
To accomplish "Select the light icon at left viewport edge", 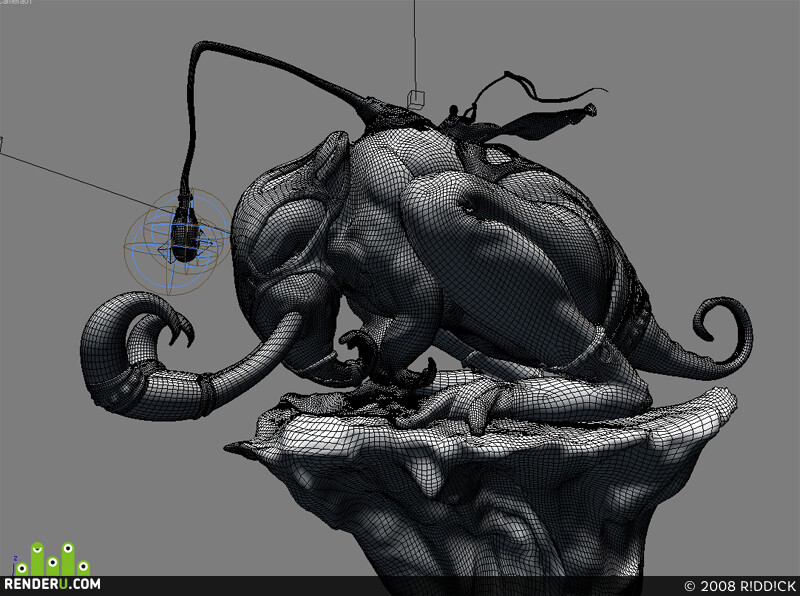I will [1, 144].
